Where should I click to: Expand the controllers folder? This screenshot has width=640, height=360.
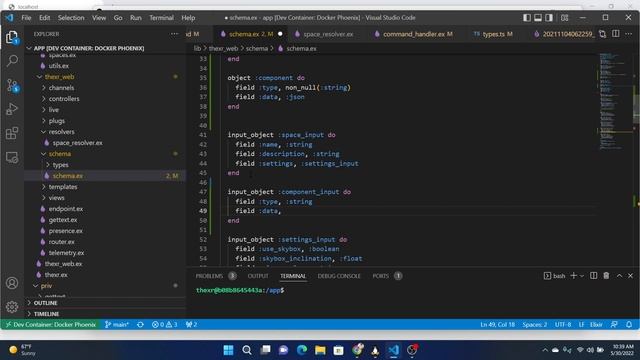44,99
